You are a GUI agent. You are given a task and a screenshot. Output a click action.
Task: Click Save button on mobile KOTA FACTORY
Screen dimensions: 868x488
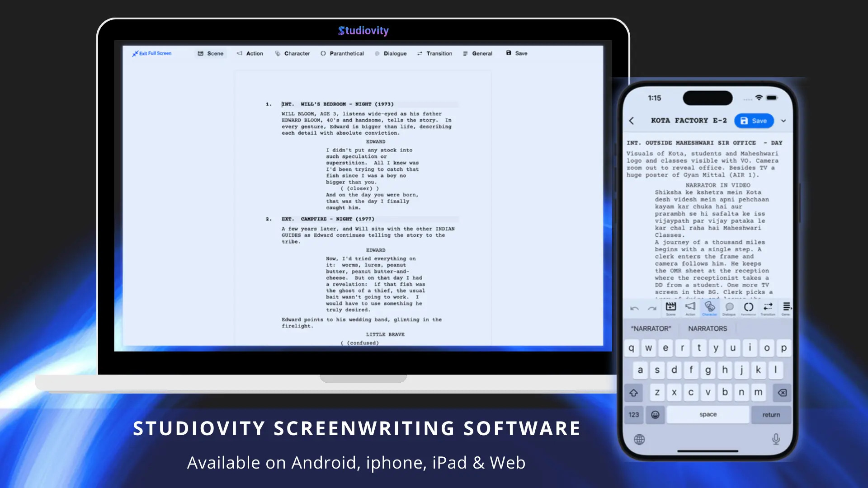pyautogui.click(x=755, y=120)
